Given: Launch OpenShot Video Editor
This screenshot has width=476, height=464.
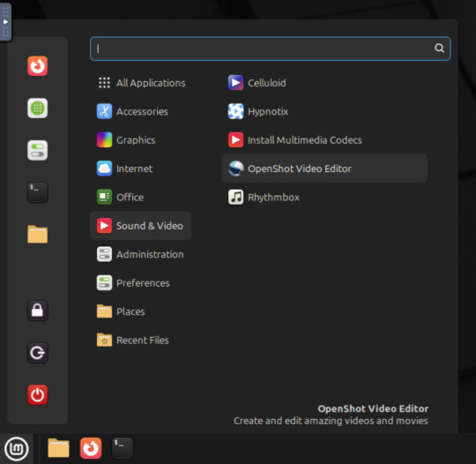Looking at the screenshot, I should [x=324, y=168].
